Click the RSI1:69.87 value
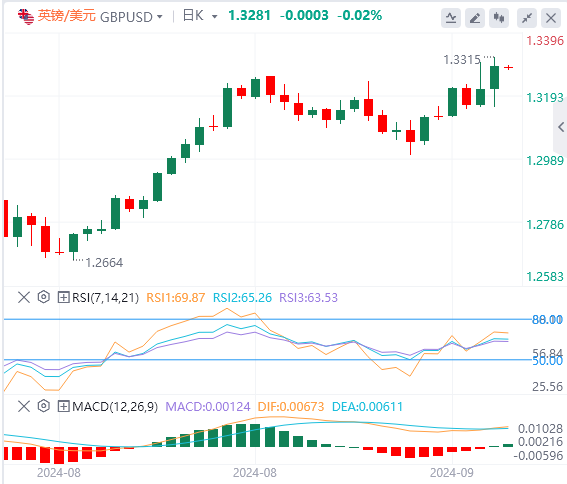This screenshot has height=484, width=567. pos(175,298)
